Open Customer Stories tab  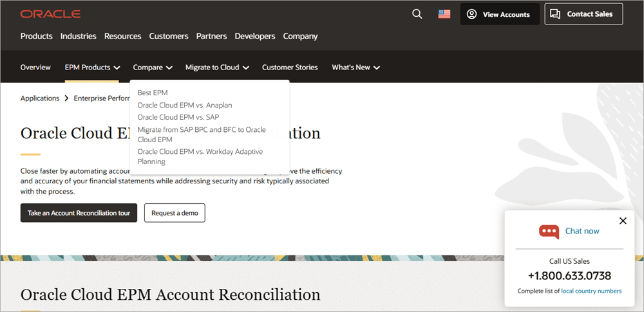290,68
